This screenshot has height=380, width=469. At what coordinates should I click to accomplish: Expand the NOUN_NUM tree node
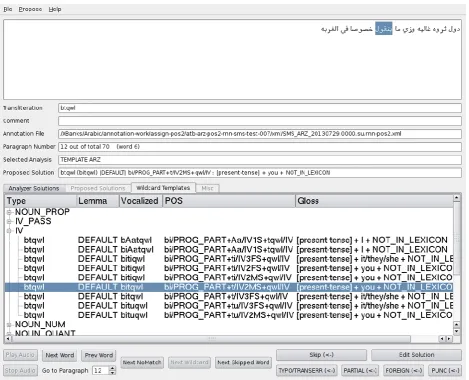(x=9, y=324)
